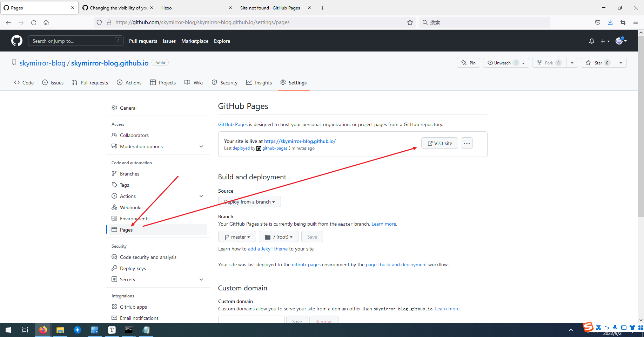Screen dimensions: 644x337
Task: Click the Visit site button
Action: pyautogui.click(x=440, y=143)
